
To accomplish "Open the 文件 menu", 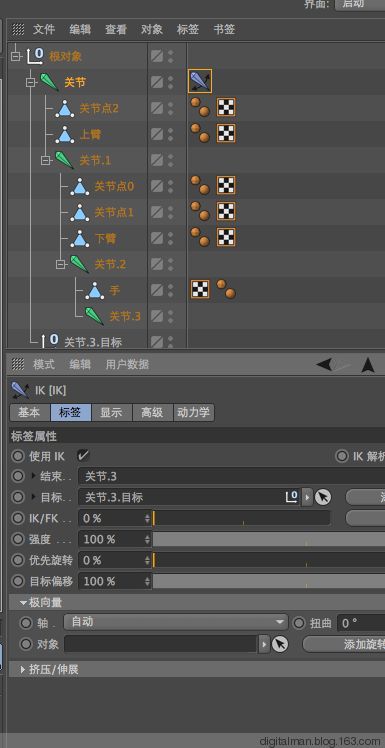I will coord(44,29).
